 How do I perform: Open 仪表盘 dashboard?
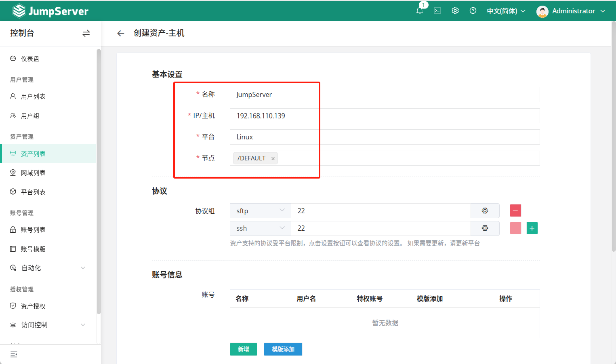48,59
